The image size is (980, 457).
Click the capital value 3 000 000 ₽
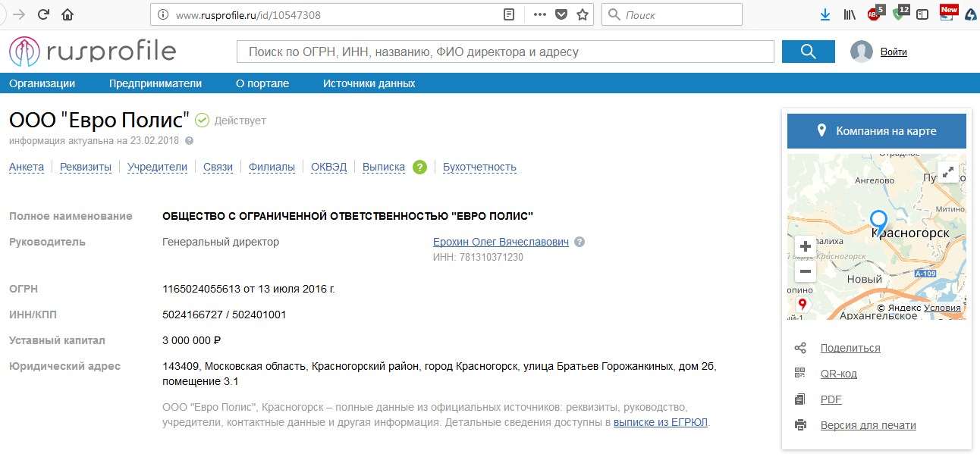[x=192, y=340]
